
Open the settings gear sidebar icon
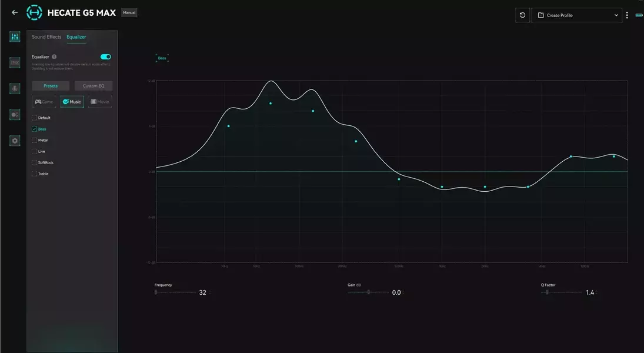(15, 141)
